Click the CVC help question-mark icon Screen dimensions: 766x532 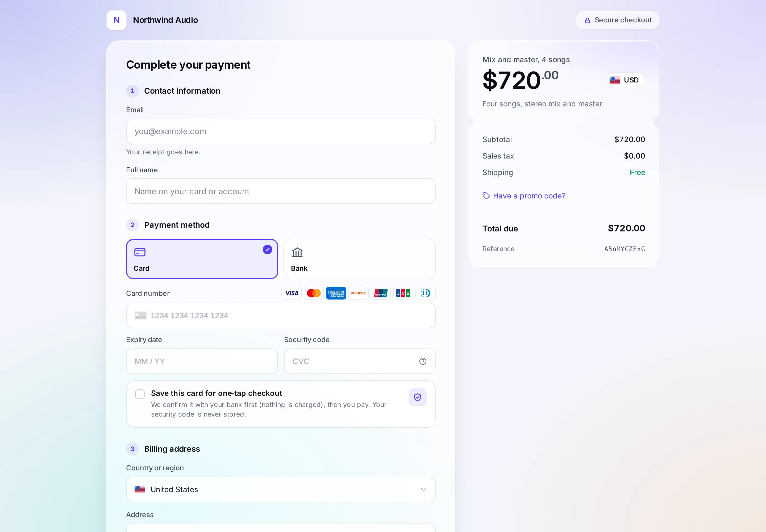tap(423, 361)
